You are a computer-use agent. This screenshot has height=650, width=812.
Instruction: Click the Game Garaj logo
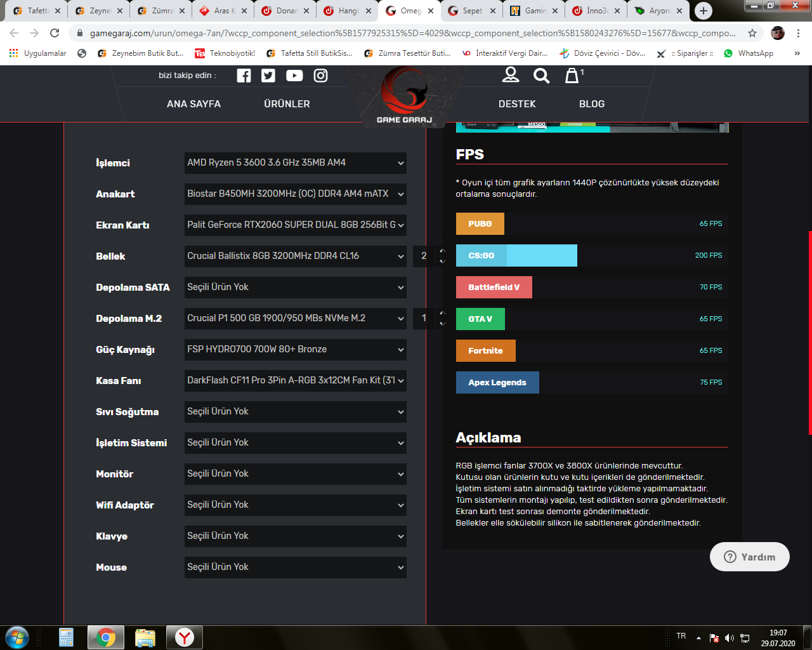(x=404, y=96)
